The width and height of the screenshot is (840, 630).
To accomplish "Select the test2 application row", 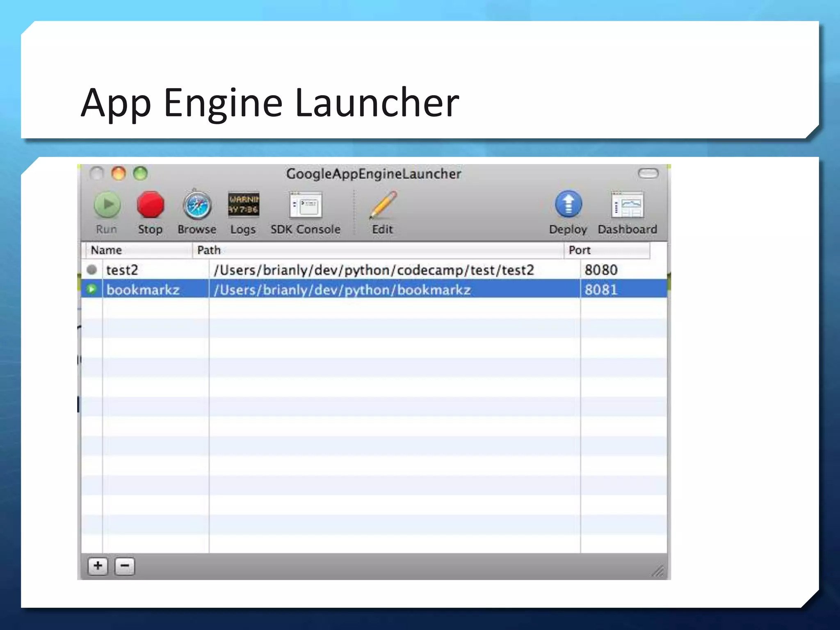I will click(x=374, y=270).
